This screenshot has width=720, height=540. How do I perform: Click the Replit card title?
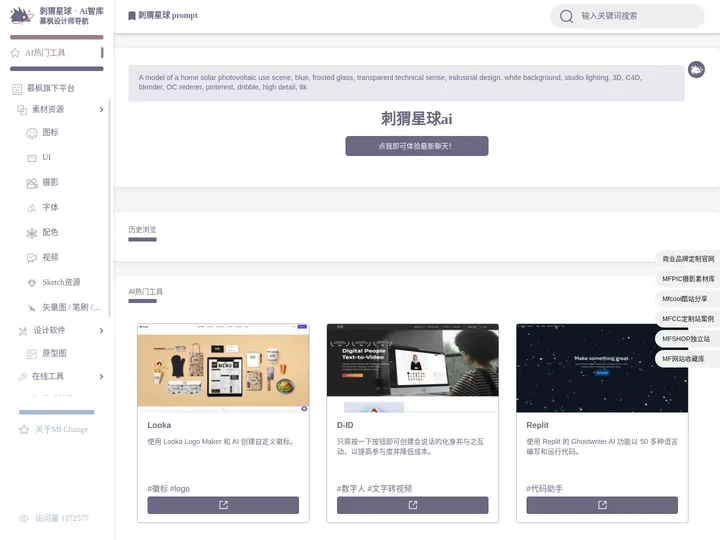pos(538,425)
